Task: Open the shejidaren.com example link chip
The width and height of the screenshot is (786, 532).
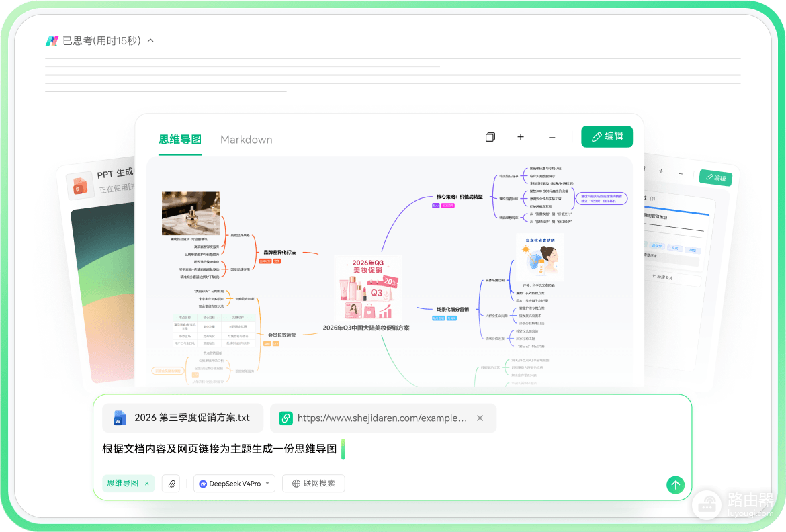Action: (383, 418)
